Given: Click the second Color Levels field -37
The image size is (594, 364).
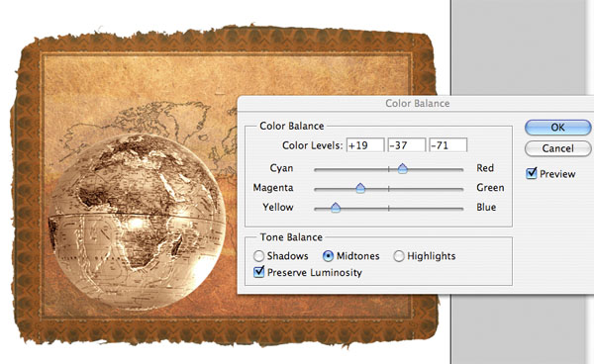Looking at the screenshot, I should coord(407,145).
